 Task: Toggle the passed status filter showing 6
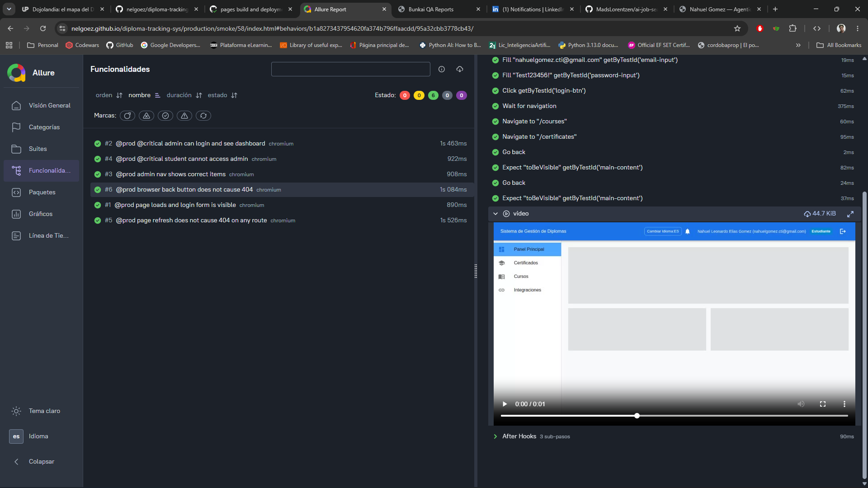[x=433, y=95]
